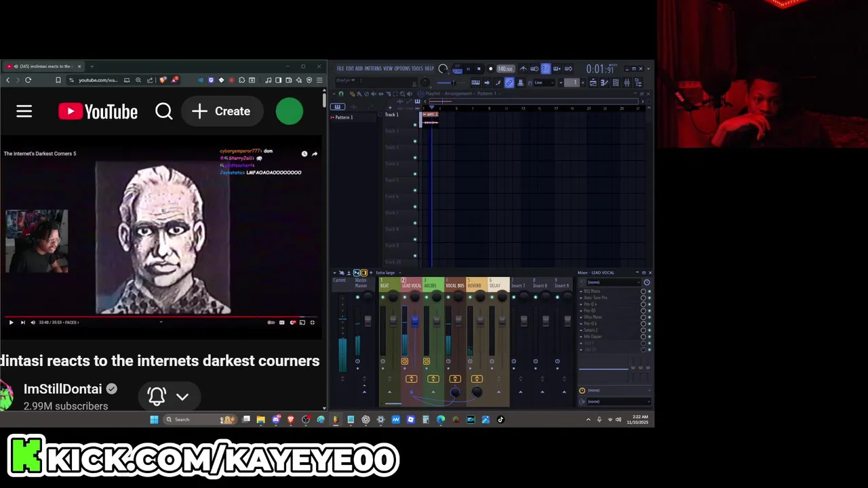Screen dimensions: 868x488
Task: Open FL Studio FILE menu
Action: [x=340, y=68]
